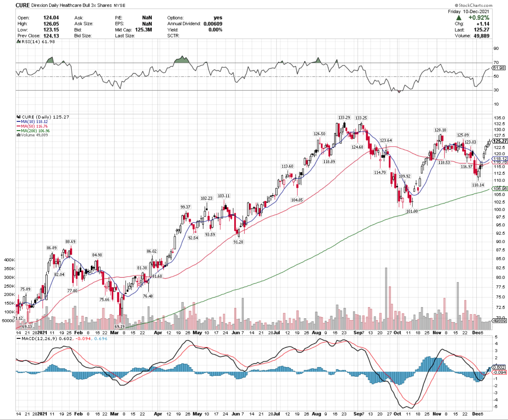Click the Options value yes
The height and width of the screenshot is (420, 508).
click(218, 18)
